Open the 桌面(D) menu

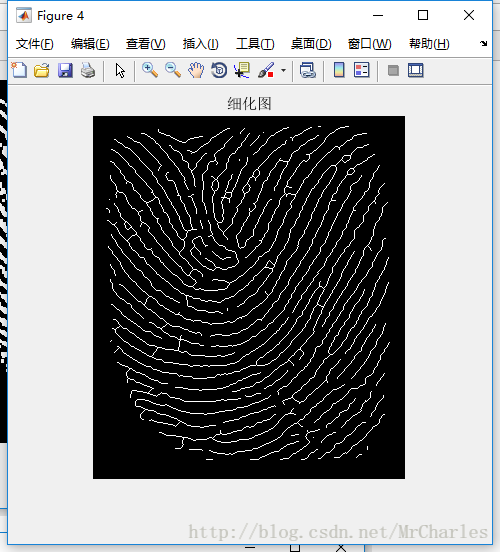pos(311,44)
